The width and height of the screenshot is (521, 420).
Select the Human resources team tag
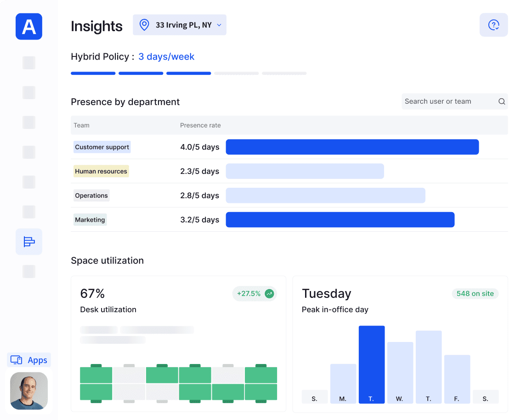(x=101, y=171)
